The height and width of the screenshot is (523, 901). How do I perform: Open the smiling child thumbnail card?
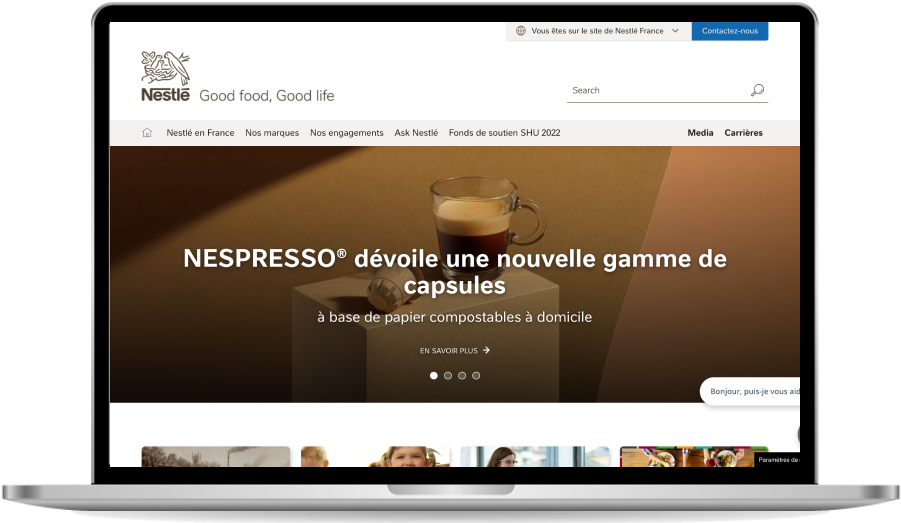point(375,456)
